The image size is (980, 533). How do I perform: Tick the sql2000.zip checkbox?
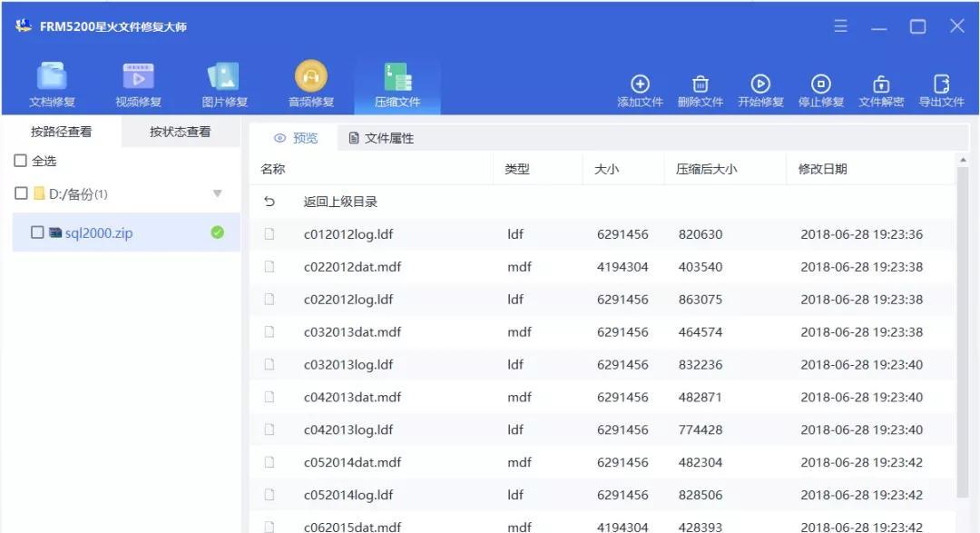point(37,232)
